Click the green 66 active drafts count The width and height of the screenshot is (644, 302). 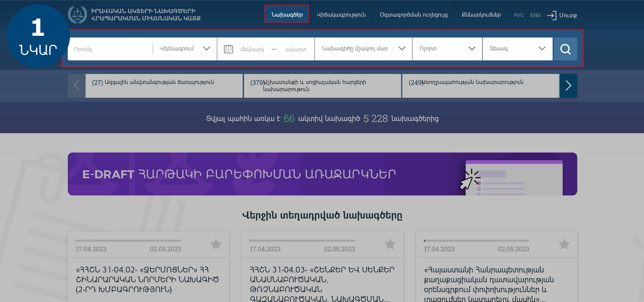(289, 118)
